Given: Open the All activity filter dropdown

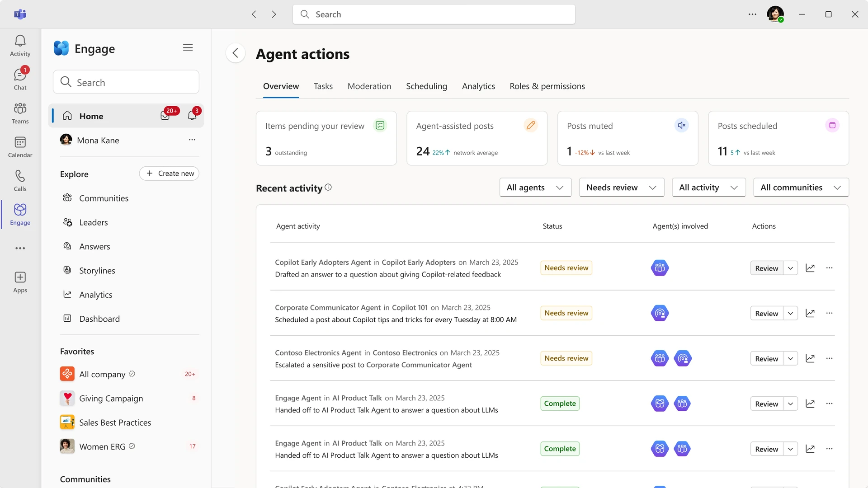Looking at the screenshot, I should tap(708, 188).
